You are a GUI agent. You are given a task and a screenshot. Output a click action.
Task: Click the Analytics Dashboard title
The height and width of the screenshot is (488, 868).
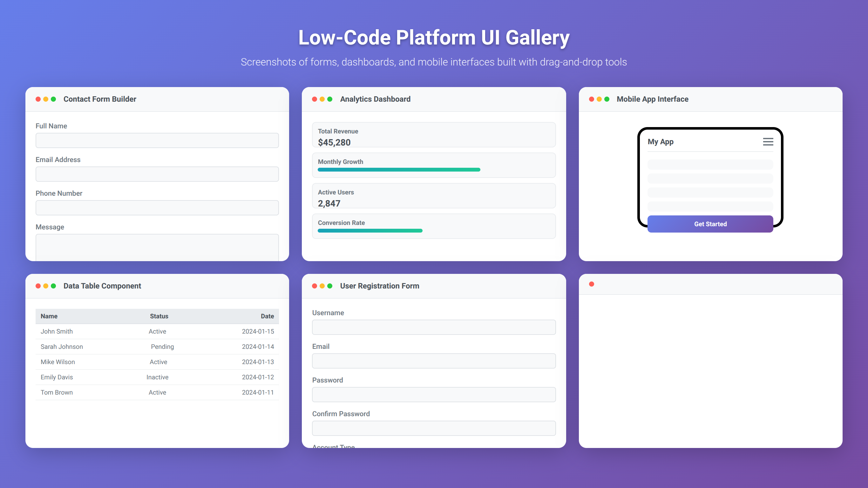click(375, 99)
